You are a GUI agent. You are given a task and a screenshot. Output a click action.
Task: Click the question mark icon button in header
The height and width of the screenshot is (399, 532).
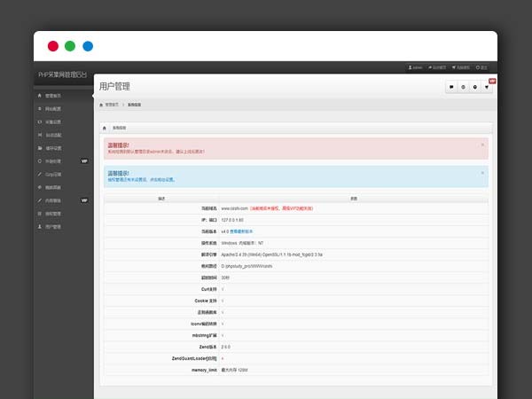click(474, 87)
